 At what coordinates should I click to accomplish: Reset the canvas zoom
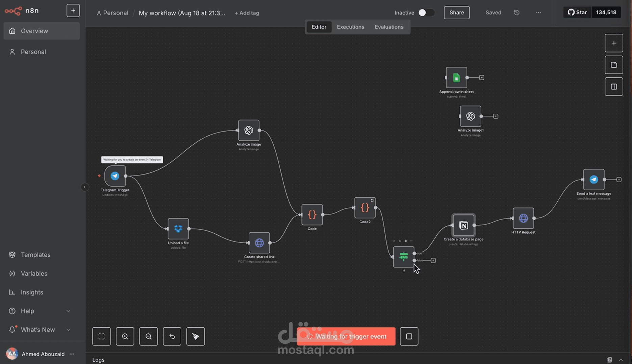[x=172, y=336]
